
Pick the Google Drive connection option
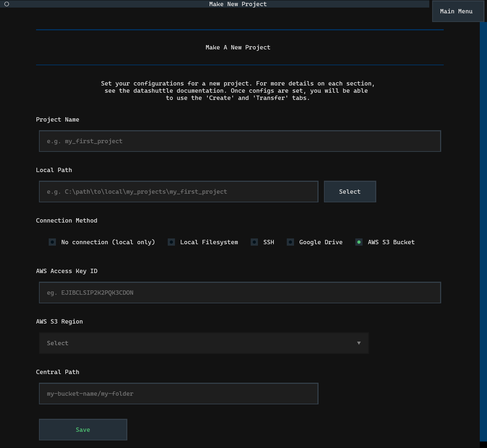coord(290,242)
